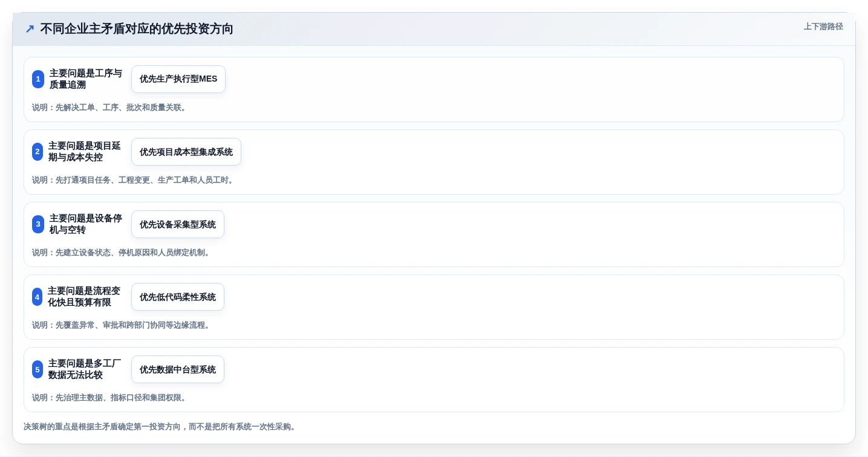Open the 优先数据中台型系统 button
868x457 pixels.
178,369
